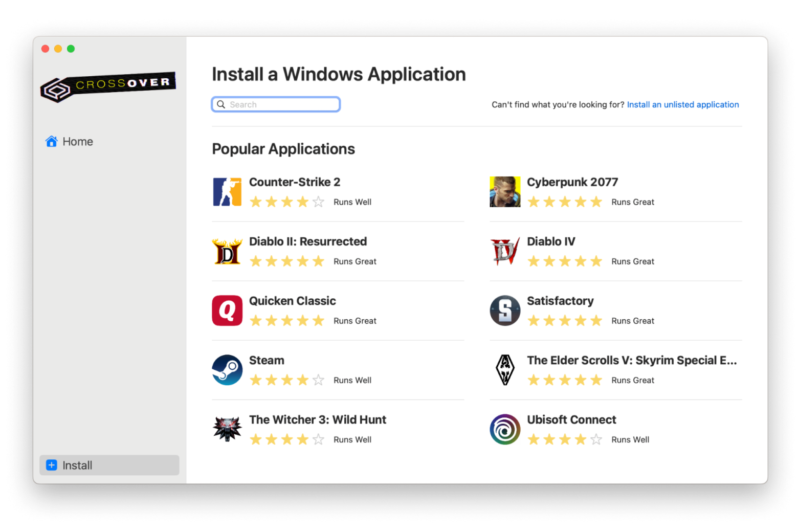Click Runs Great label for Cyberpunk 2077

633,202
